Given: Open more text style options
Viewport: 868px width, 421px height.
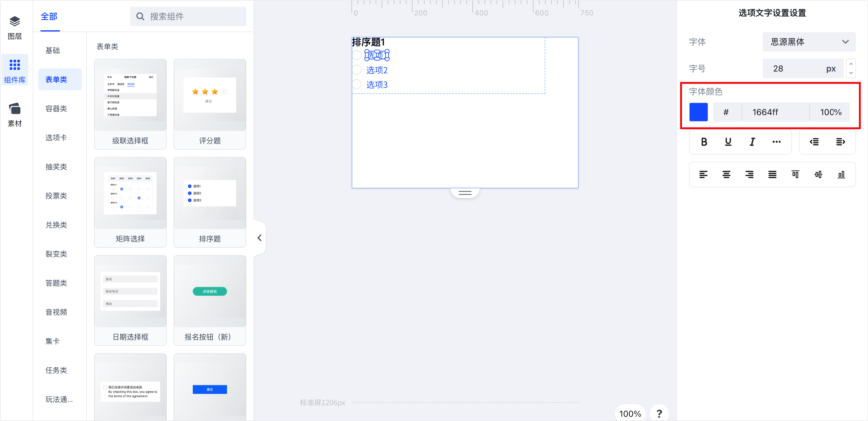Looking at the screenshot, I should pyautogui.click(x=776, y=142).
